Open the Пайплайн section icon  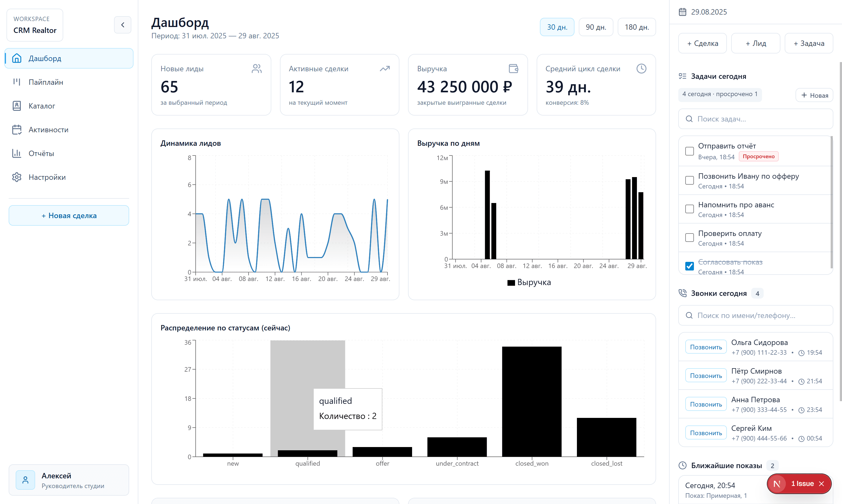coord(17,82)
